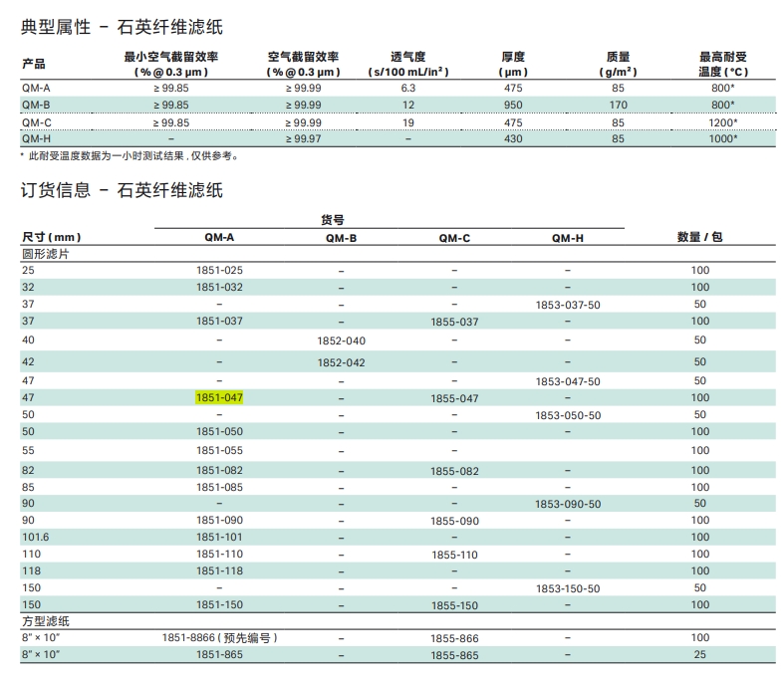
Task: Click the 方型滤纸 section label
Action: coord(45,621)
